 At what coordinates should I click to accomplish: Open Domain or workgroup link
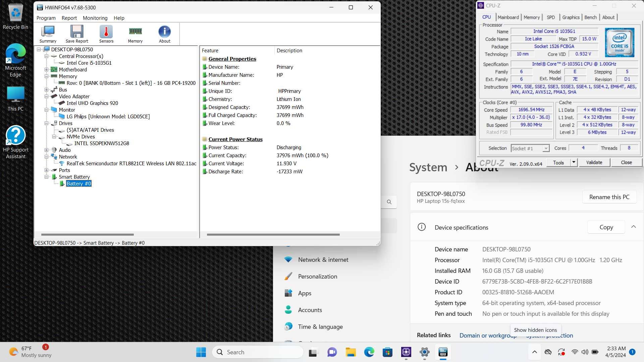pos(488,336)
